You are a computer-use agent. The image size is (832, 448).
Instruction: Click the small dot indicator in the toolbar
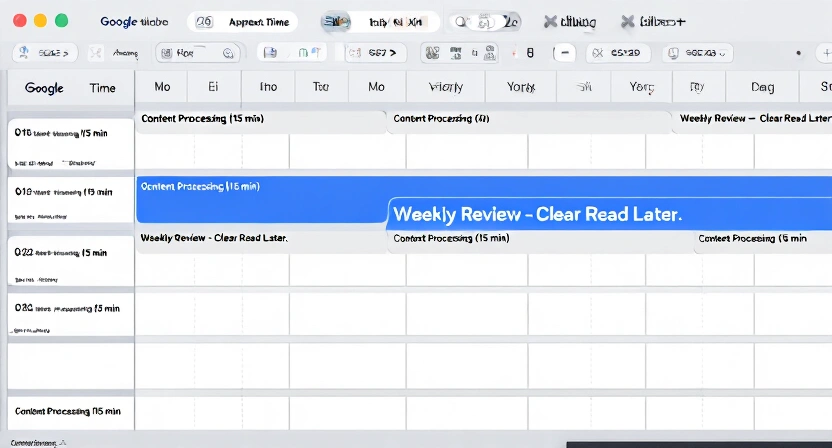(x=798, y=53)
